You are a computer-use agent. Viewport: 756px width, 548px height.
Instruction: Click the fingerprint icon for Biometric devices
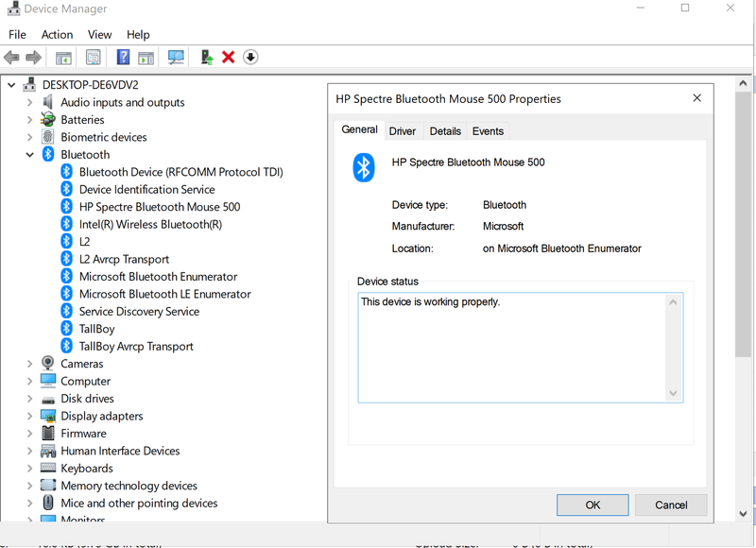48,137
